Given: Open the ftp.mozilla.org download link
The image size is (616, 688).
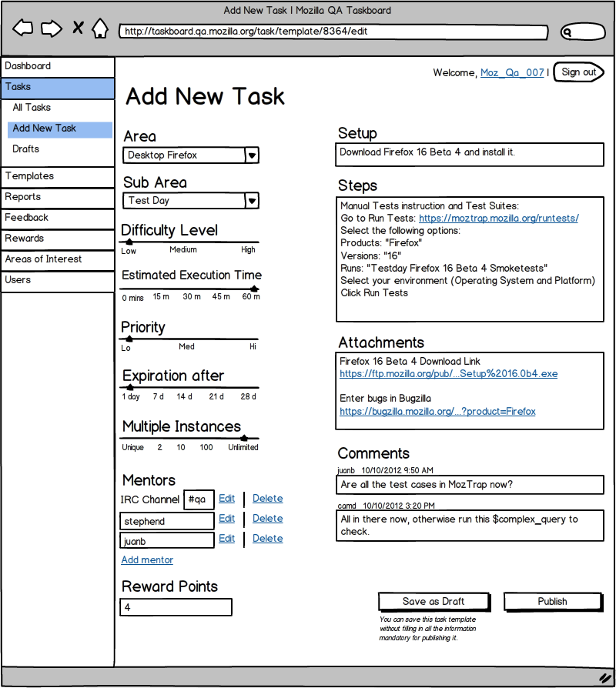Looking at the screenshot, I should 449,374.
